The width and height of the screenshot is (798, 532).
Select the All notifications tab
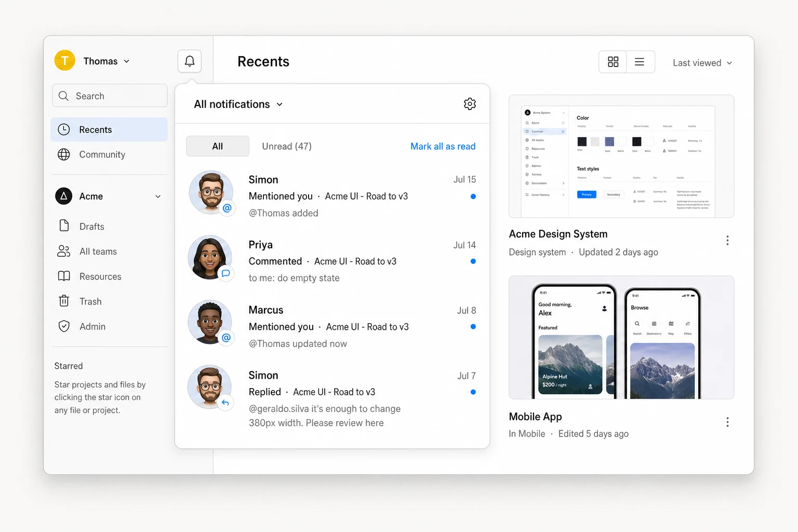tap(218, 147)
